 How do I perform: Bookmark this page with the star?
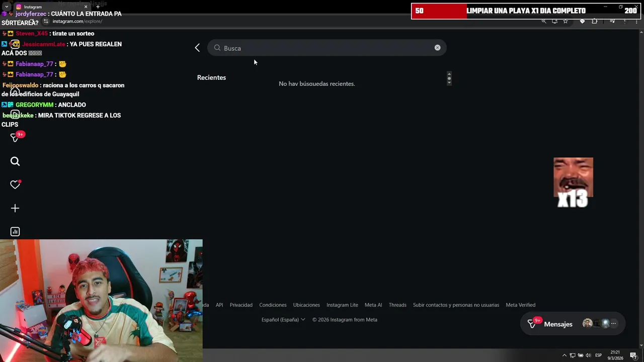point(566,21)
